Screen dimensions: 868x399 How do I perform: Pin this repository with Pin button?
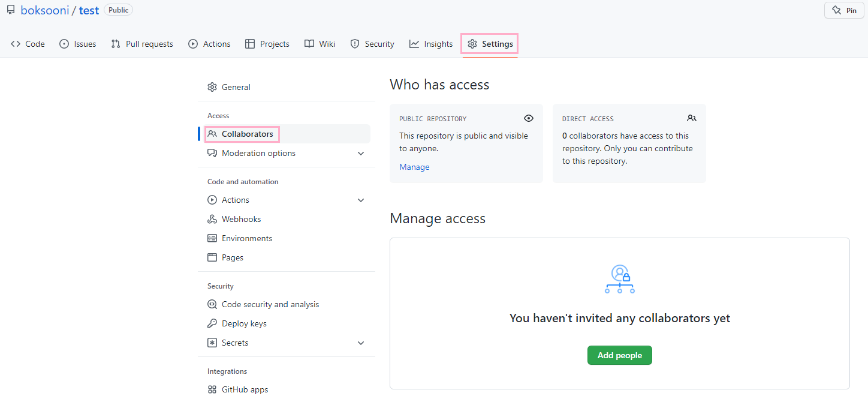[844, 10]
